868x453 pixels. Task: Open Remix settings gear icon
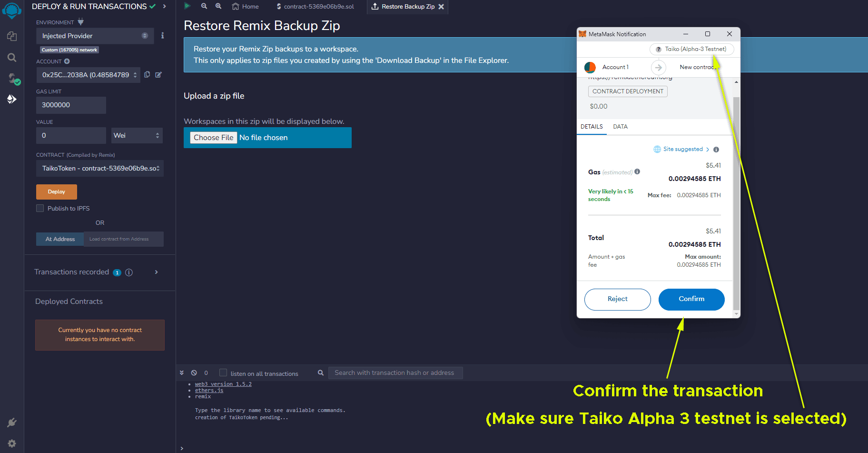point(12,443)
